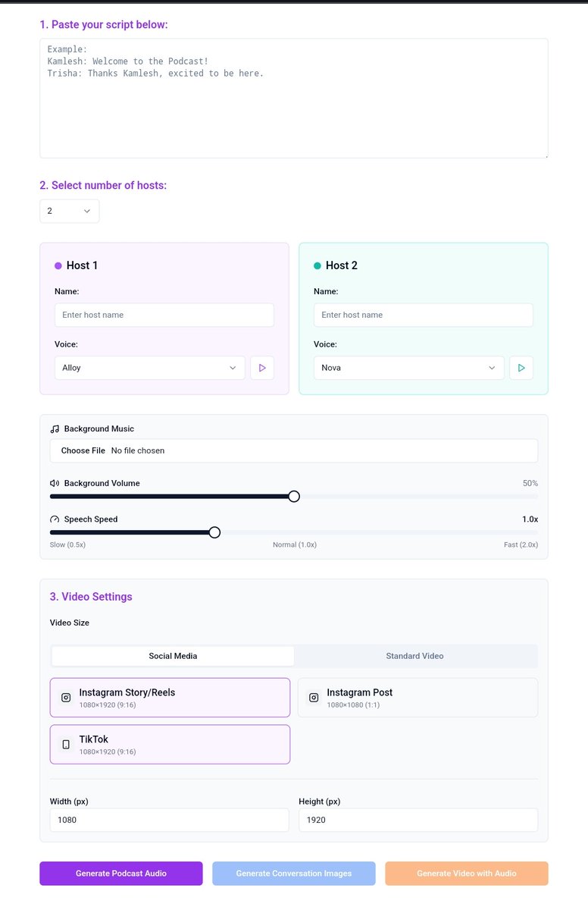The image size is (588, 910).
Task: Click the '1. Paste your script below:' heading
Action: 104,24
